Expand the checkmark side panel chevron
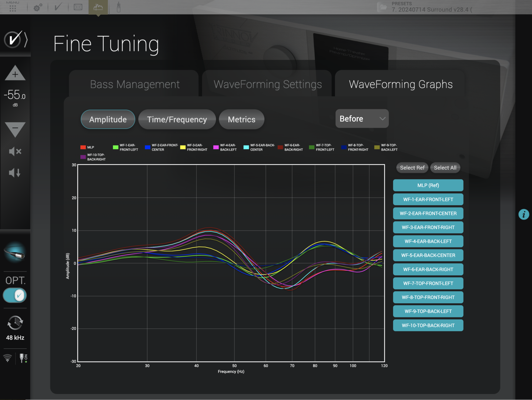Image resolution: width=532 pixels, height=400 pixels. point(26,39)
